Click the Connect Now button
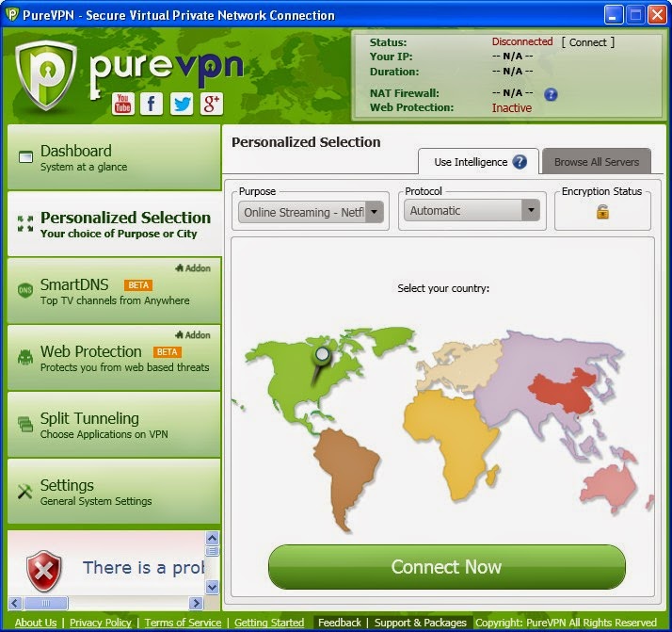Image resolution: width=672 pixels, height=632 pixels. [446, 567]
